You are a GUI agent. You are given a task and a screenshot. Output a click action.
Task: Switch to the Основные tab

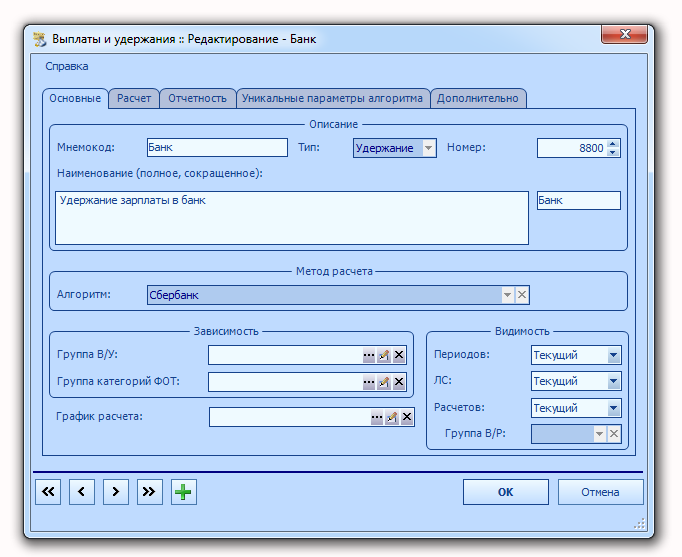coord(75,99)
